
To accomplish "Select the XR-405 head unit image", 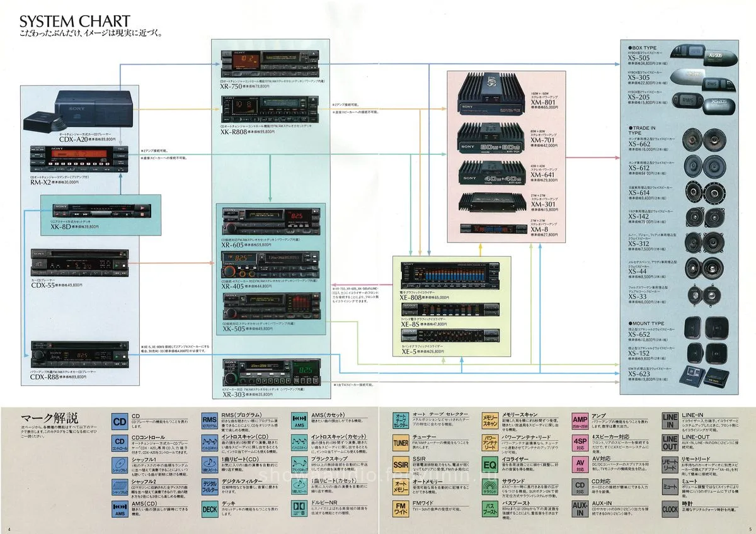I will (272, 264).
